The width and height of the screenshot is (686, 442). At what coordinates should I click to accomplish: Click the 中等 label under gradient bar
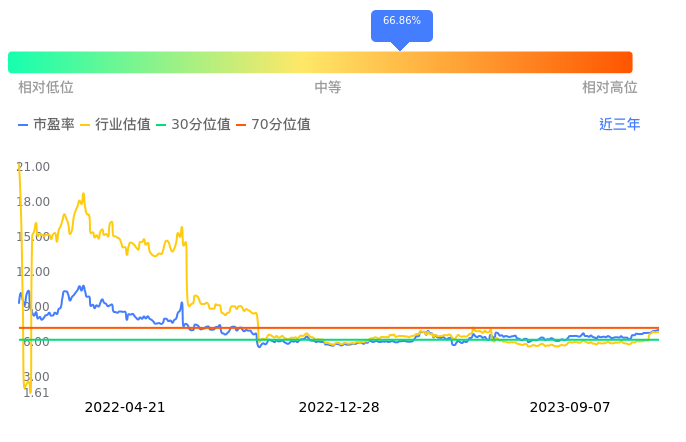(328, 88)
